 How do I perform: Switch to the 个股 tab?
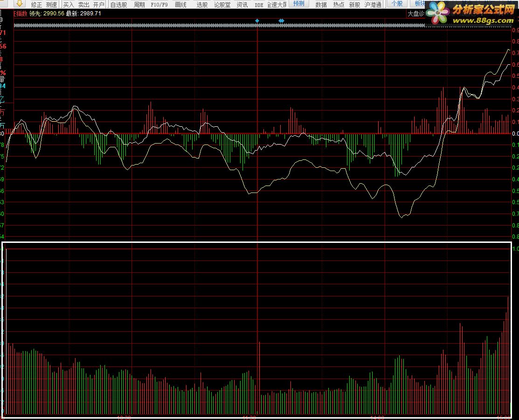point(397,4)
